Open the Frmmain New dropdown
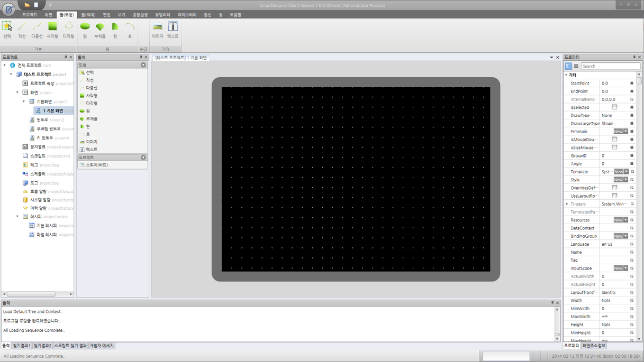This screenshot has height=362, width=644. [x=626, y=132]
